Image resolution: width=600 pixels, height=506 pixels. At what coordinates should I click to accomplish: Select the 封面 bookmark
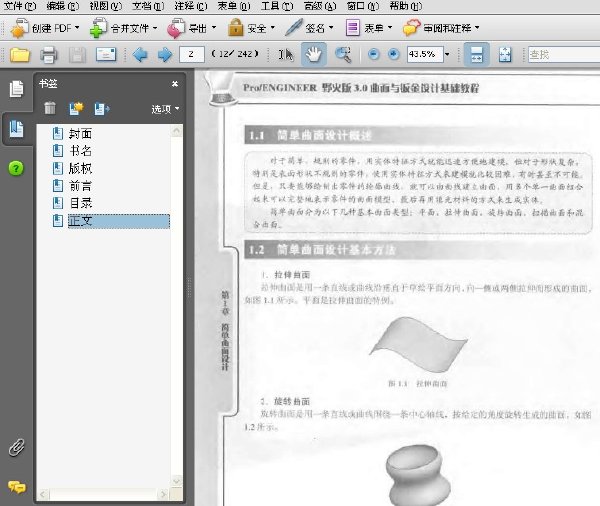[x=80, y=134]
